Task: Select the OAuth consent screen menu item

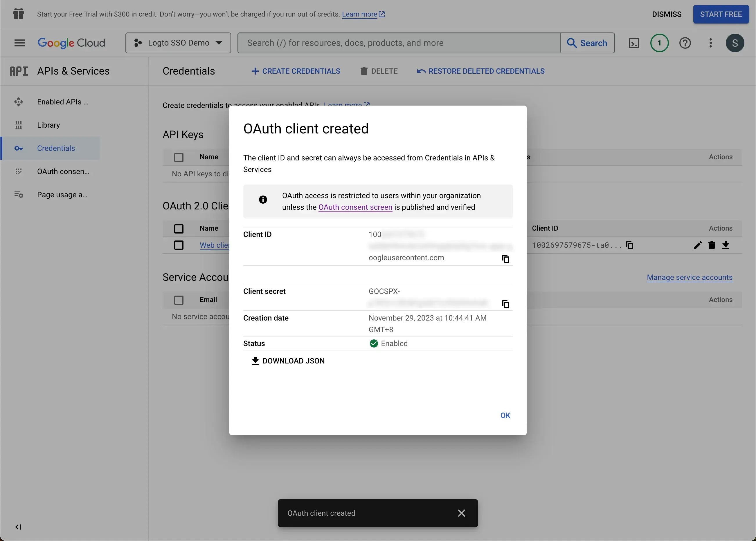Action: 63,171
